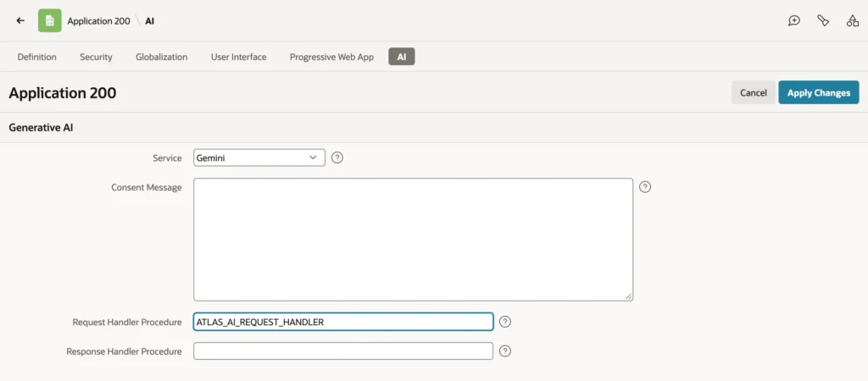
Task: Show help for Request Handler Procedure
Action: click(505, 322)
